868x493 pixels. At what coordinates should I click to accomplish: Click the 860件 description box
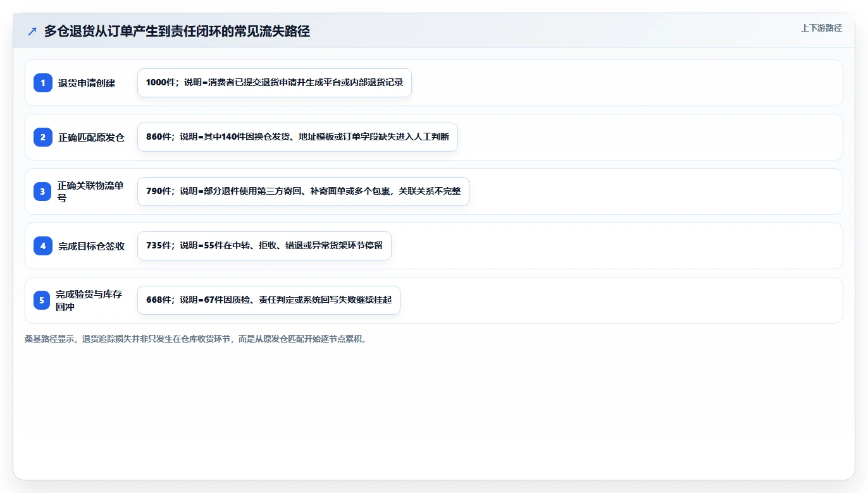pyautogui.click(x=297, y=137)
